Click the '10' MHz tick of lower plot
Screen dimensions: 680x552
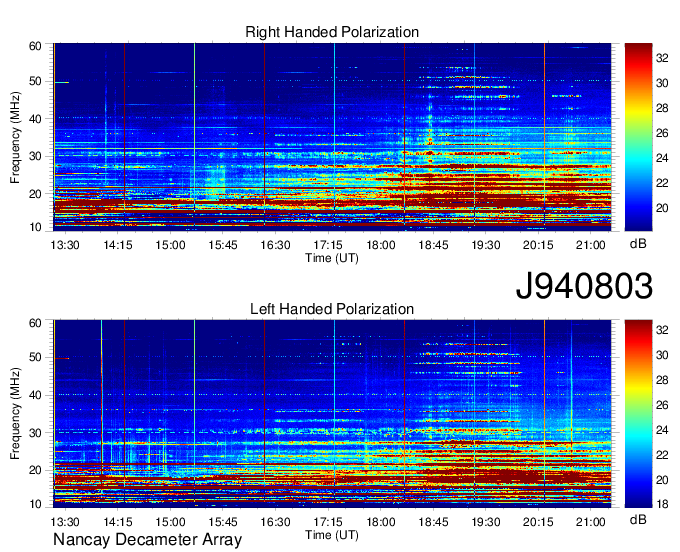click(x=35, y=504)
